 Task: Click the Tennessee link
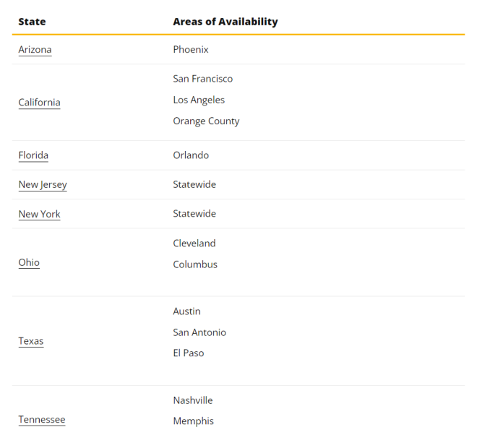pos(42,420)
